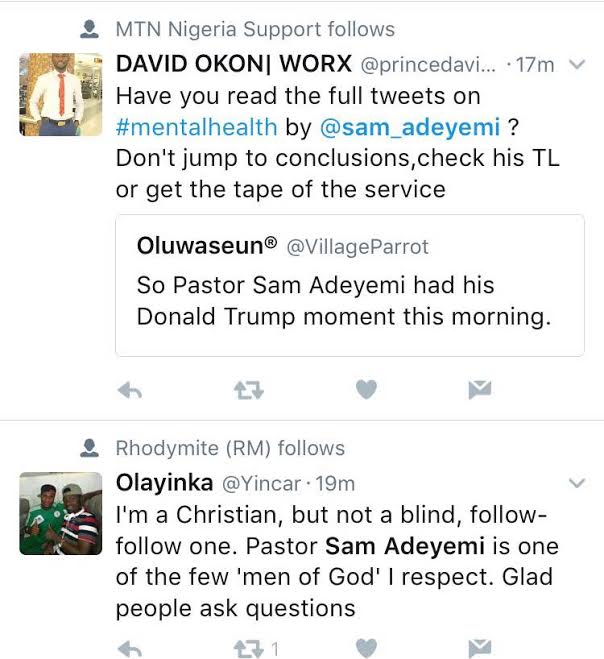
Task: Tap the person icon beside MTN Nigeria Support follows
Action: (90, 29)
